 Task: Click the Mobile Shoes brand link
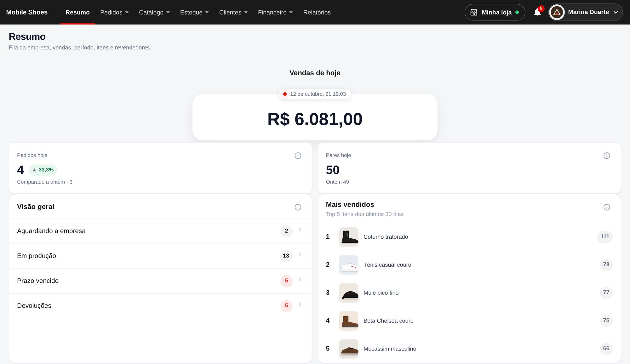click(x=27, y=12)
